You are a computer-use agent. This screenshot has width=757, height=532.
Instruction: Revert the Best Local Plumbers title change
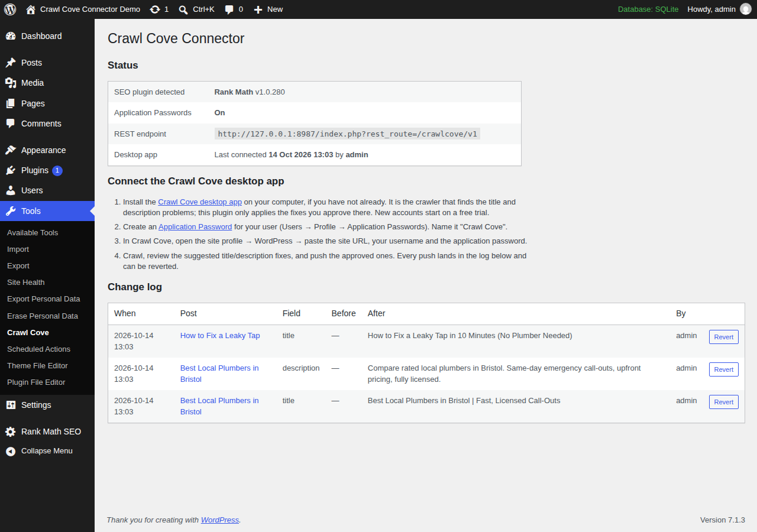pos(724,402)
